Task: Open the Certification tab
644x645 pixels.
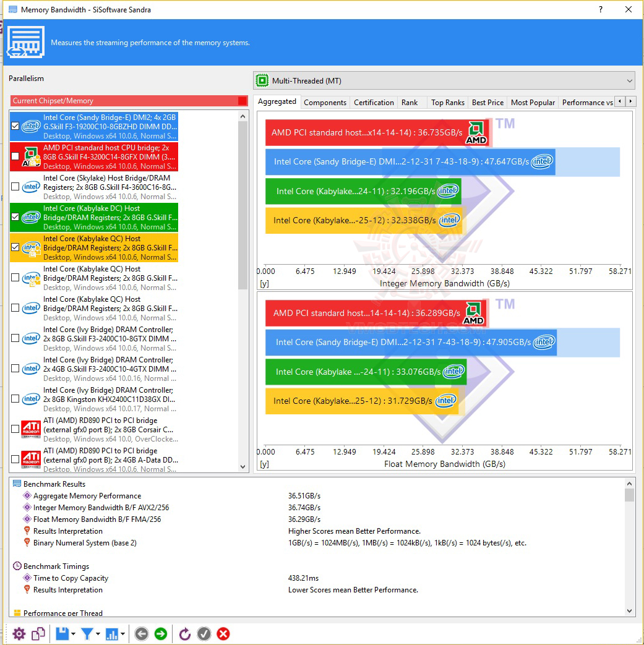Action: 374,103
